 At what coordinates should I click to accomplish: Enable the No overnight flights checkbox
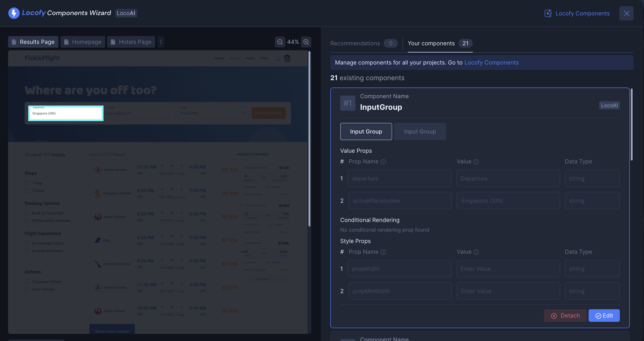(27, 243)
